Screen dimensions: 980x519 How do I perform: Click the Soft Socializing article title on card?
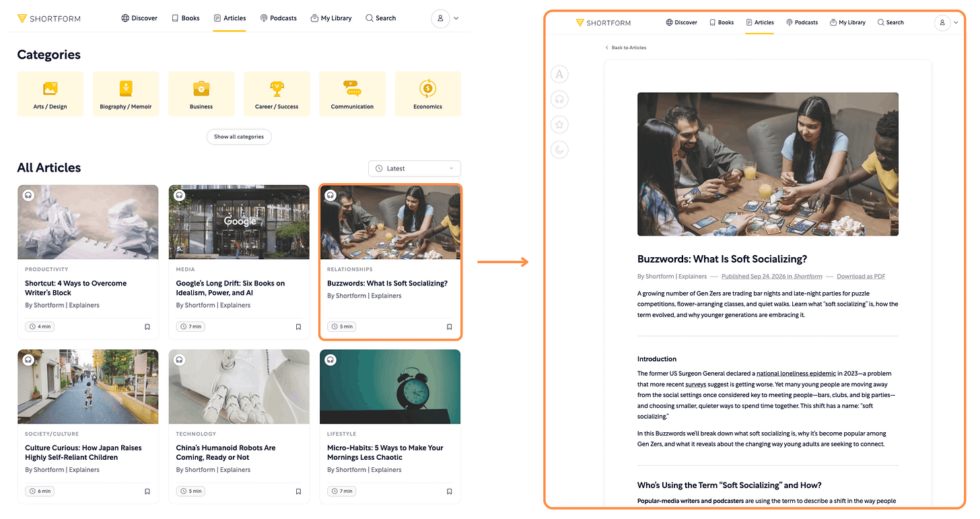coord(387,283)
